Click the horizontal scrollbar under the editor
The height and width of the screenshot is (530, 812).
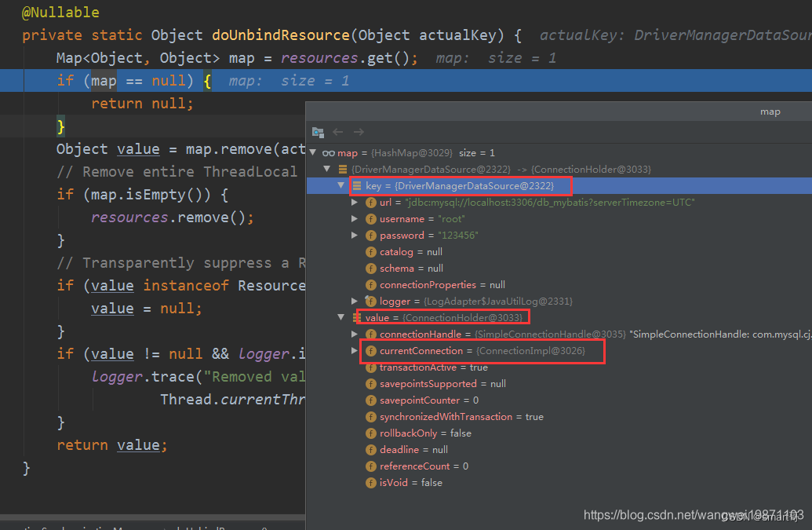pyautogui.click(x=153, y=517)
